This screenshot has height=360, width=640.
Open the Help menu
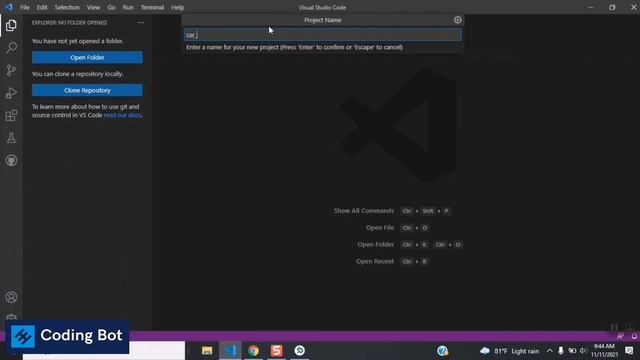click(x=178, y=7)
